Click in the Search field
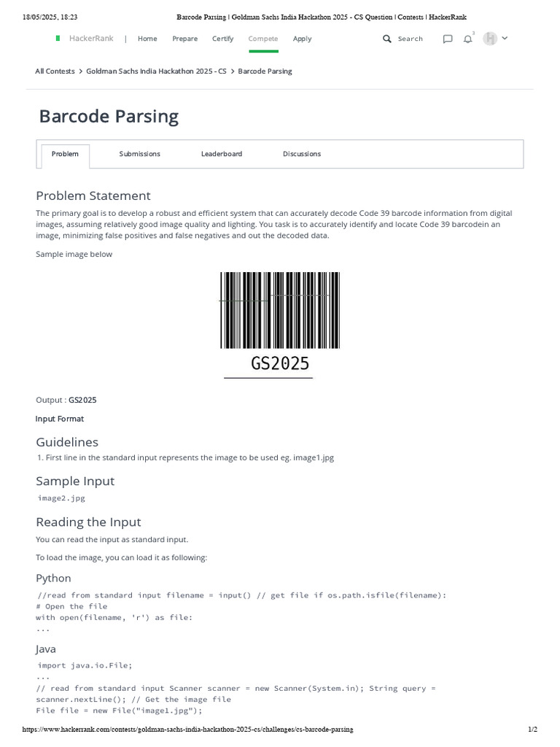 coord(411,39)
